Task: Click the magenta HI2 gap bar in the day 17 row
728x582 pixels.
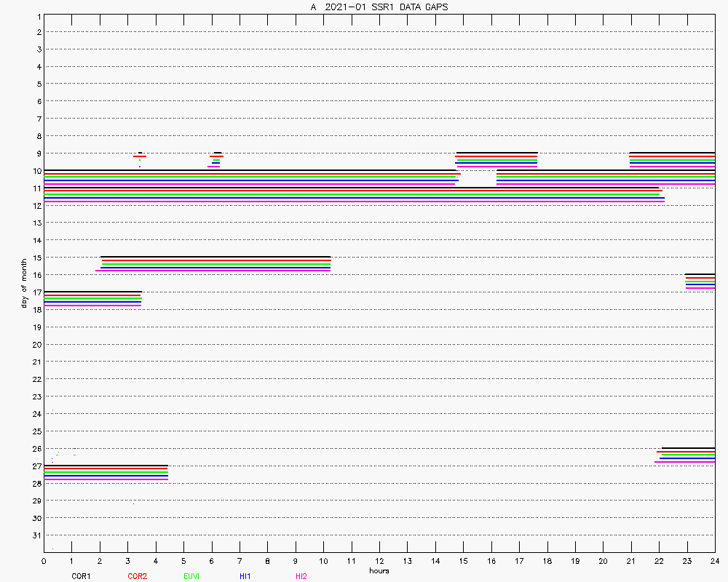Action: coord(92,306)
